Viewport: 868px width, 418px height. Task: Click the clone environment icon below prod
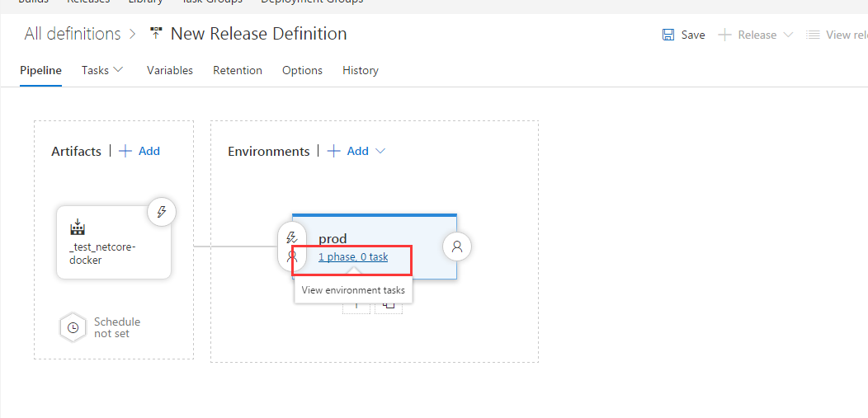[389, 308]
